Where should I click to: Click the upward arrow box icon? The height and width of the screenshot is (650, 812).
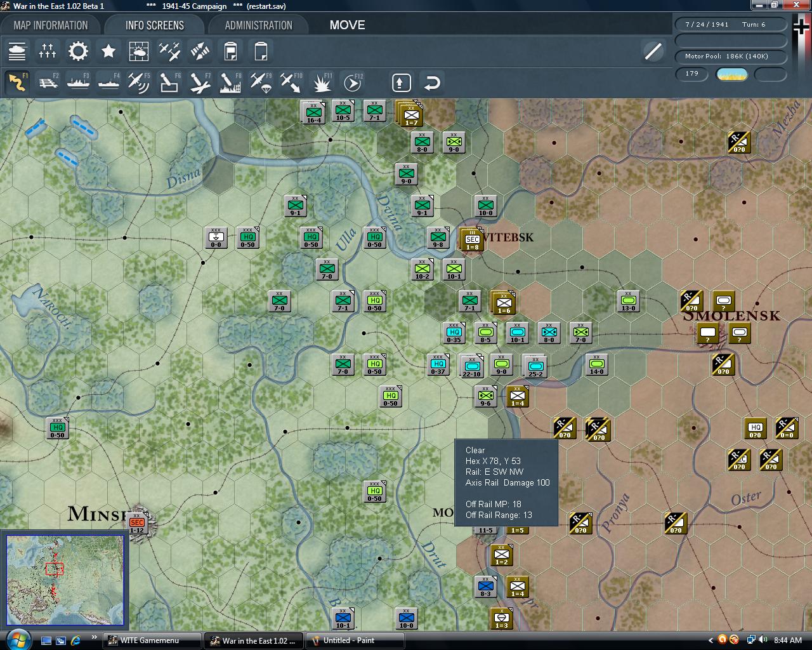point(402,83)
